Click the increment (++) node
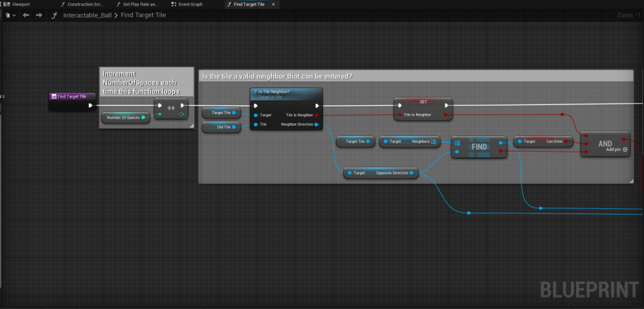Screen dimensions: 644x309 tap(171, 107)
